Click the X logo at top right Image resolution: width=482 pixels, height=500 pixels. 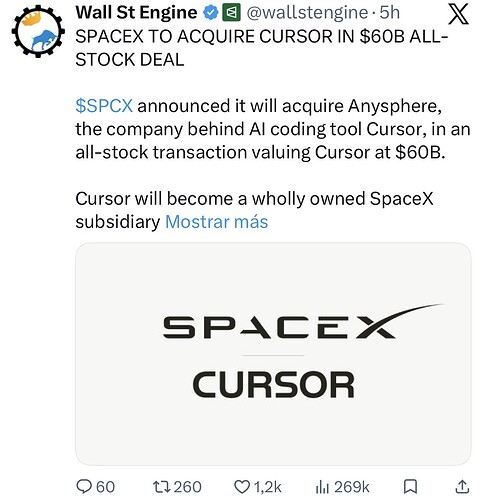[458, 15]
